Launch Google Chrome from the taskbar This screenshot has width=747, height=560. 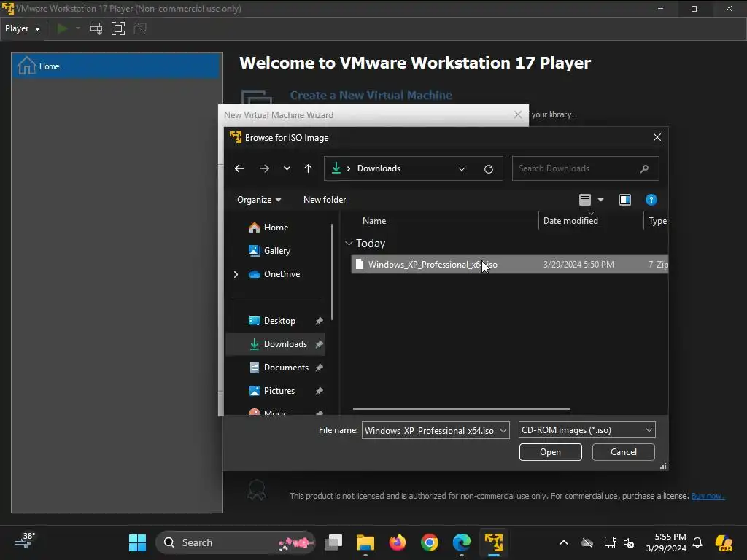(x=429, y=542)
